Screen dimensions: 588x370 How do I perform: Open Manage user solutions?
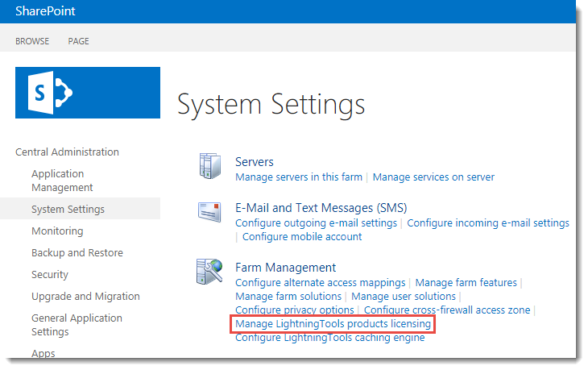point(404,297)
